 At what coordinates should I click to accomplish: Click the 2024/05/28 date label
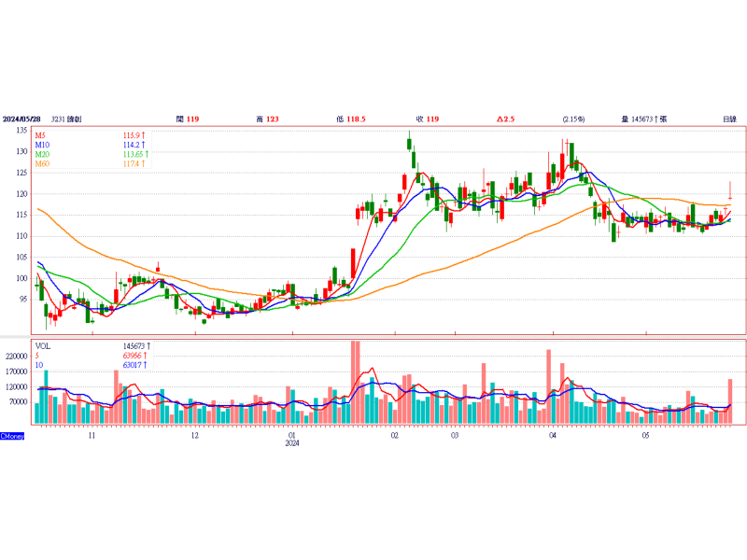pyautogui.click(x=21, y=119)
